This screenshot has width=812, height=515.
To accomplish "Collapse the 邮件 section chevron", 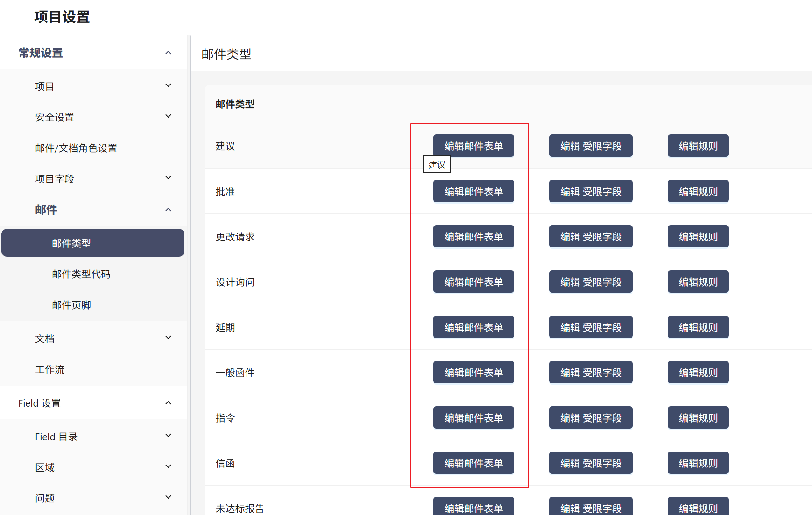I will 168,210.
